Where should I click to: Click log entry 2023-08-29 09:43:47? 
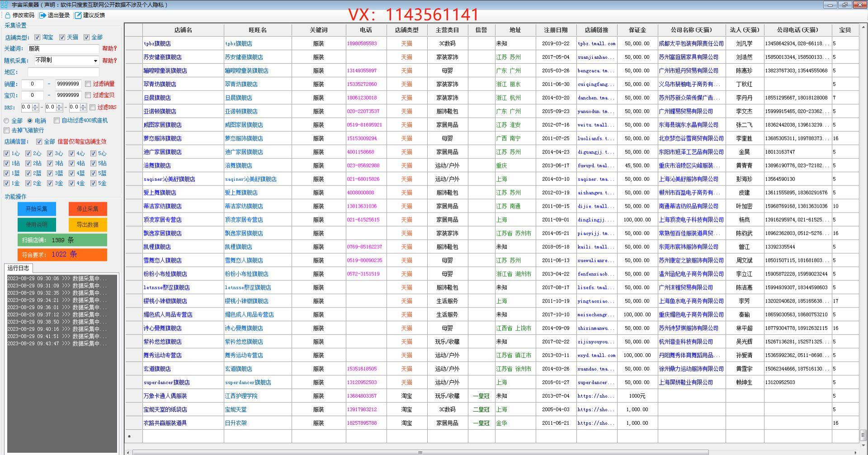pos(57,344)
